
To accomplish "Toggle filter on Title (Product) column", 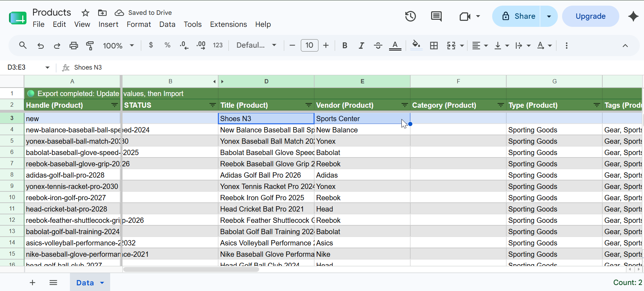I will [x=309, y=105].
